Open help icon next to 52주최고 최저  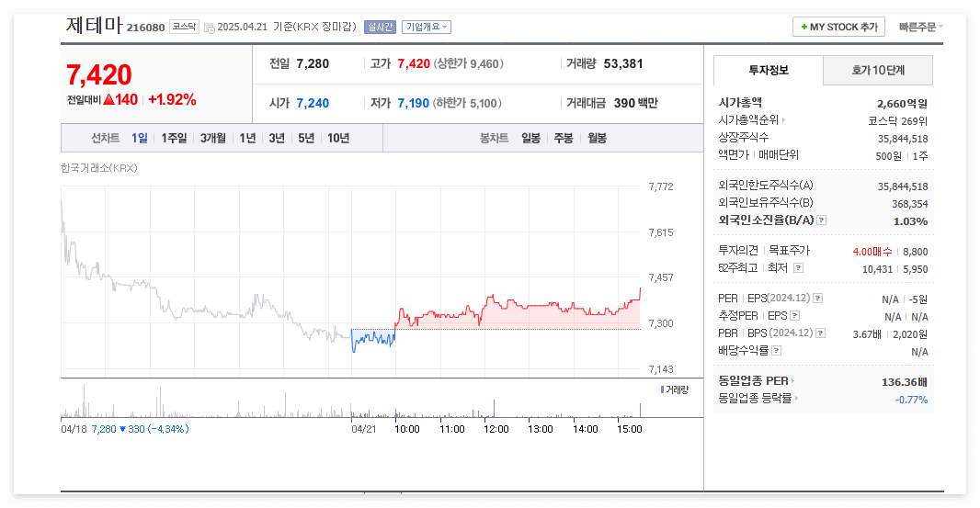[798, 267]
